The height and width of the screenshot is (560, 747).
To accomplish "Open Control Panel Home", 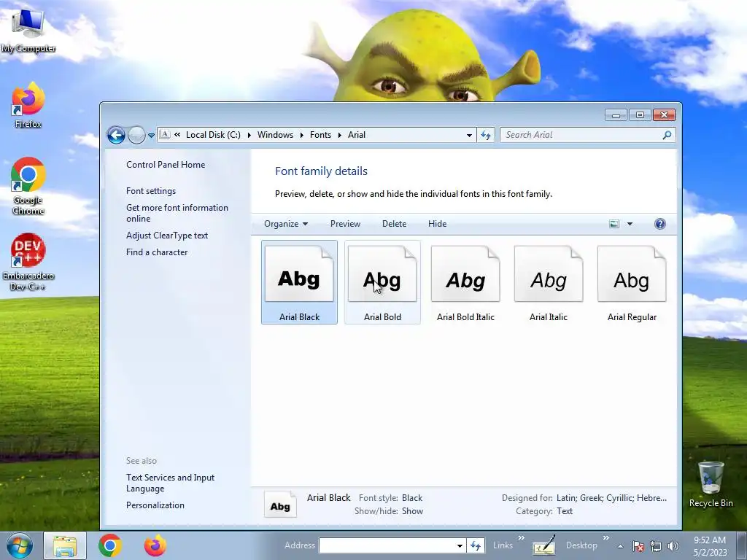I will tap(166, 165).
